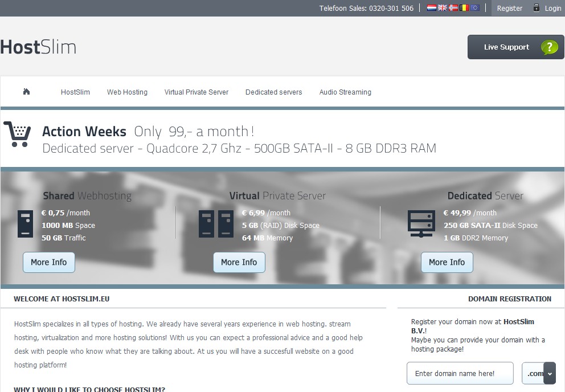
Task: Click More Info under Dedicated Server
Action: (x=447, y=262)
